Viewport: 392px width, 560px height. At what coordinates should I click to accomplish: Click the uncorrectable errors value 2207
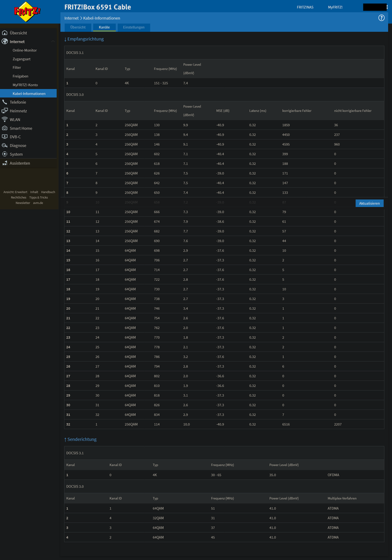338,424
